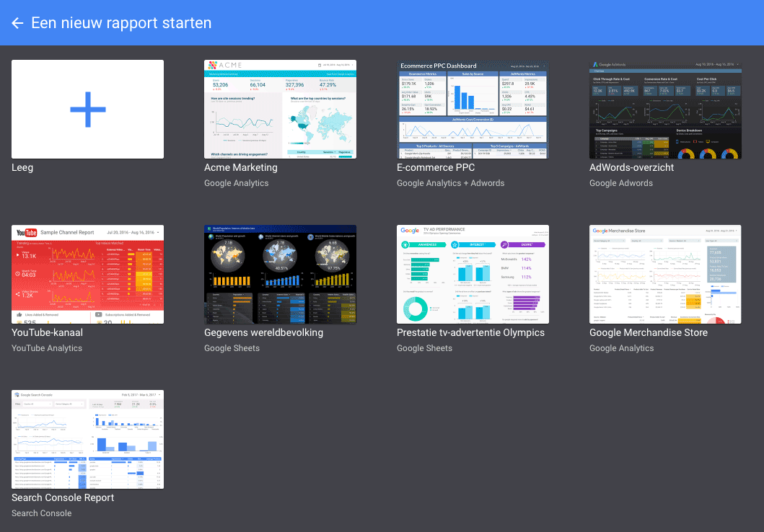764x532 pixels.
Task: Click the Een nieuw rapport starten header text
Action: tap(122, 22)
